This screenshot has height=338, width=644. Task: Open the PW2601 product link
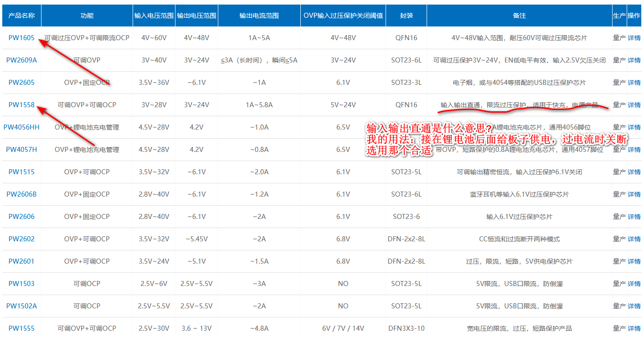click(21, 261)
